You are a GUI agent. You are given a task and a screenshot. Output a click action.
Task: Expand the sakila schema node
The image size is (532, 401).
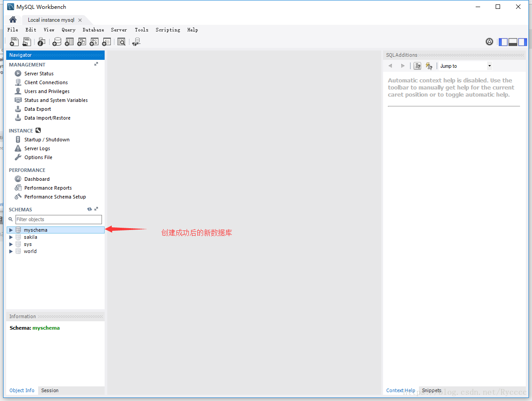tap(11, 237)
